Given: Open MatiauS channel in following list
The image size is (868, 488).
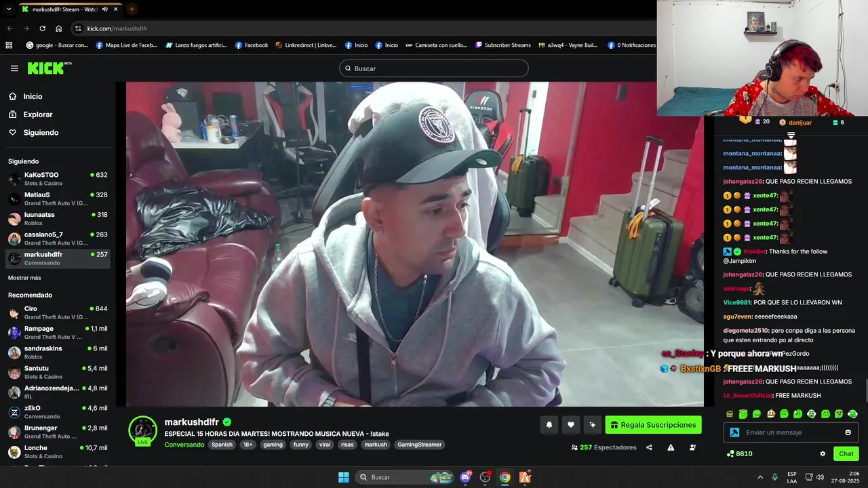Looking at the screenshot, I should pos(58,199).
